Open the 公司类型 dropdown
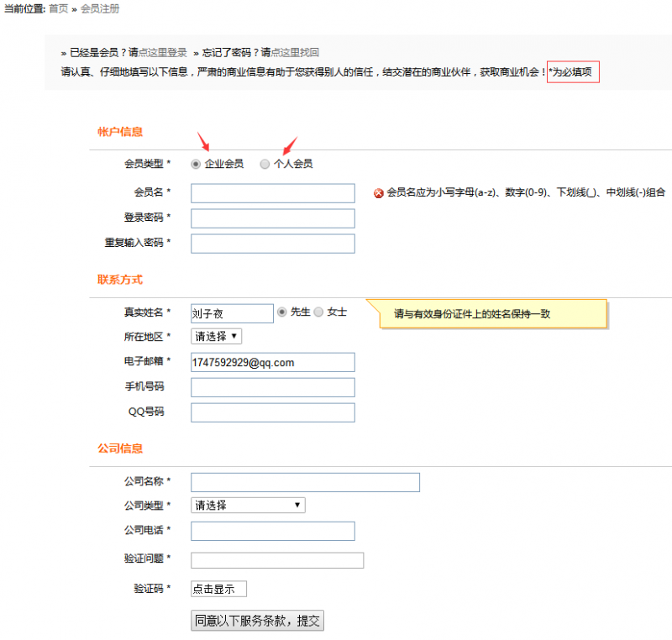Viewport: 672px width, 640px height. pyautogui.click(x=248, y=505)
